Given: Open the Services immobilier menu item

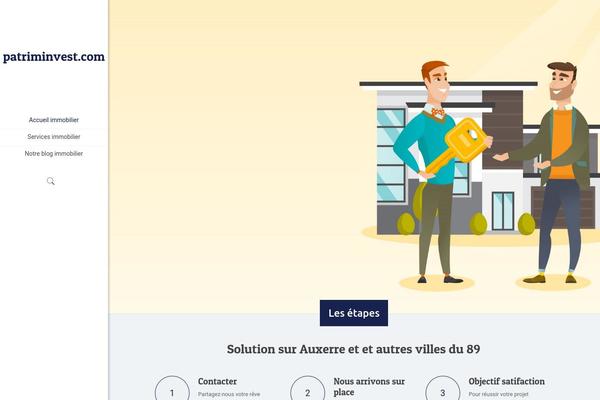Looking at the screenshot, I should point(54,137).
